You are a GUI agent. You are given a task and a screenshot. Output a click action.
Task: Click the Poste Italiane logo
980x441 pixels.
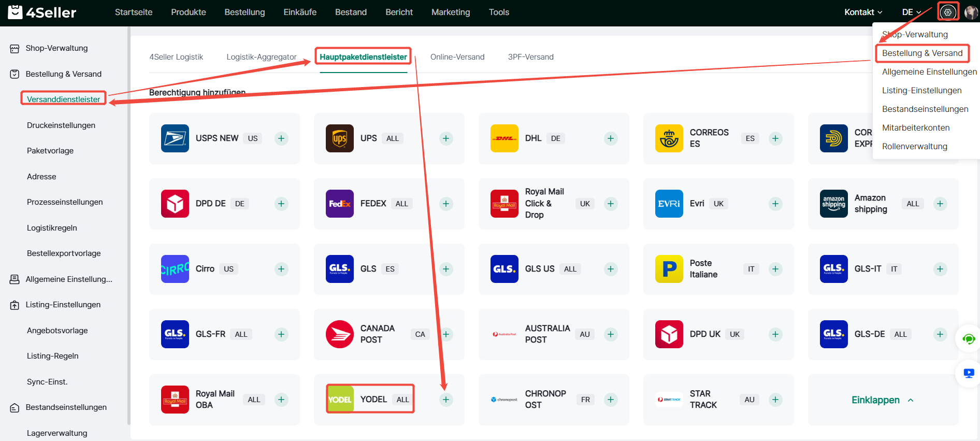pos(669,269)
